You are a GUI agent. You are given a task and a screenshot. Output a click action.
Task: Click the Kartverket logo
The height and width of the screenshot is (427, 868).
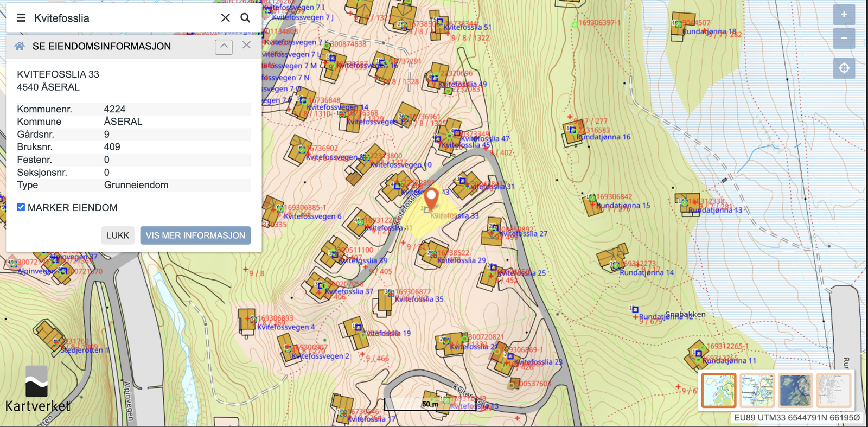tap(37, 390)
